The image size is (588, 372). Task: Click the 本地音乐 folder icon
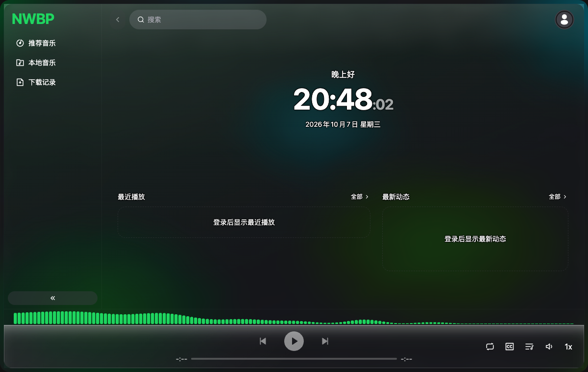(x=20, y=63)
